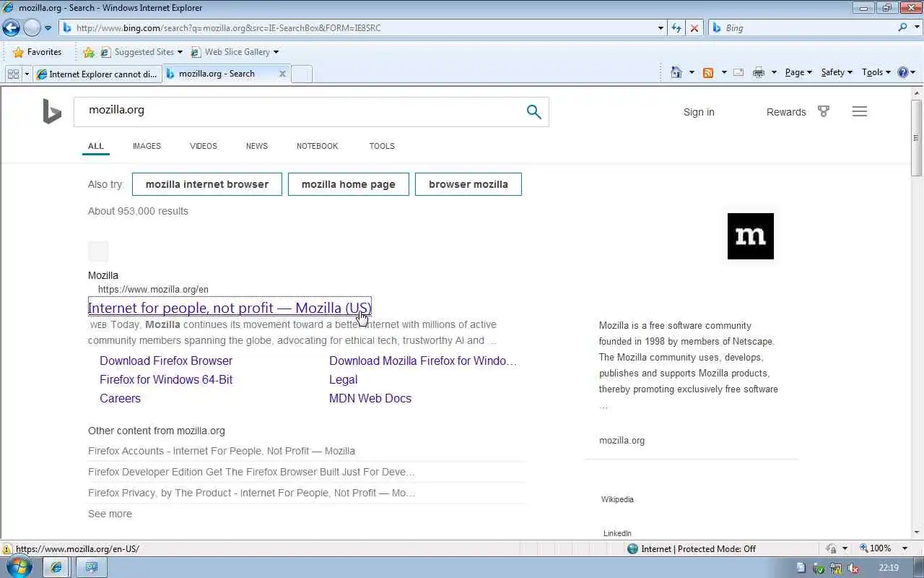
Task: Open a new blank tab
Action: 302,74
